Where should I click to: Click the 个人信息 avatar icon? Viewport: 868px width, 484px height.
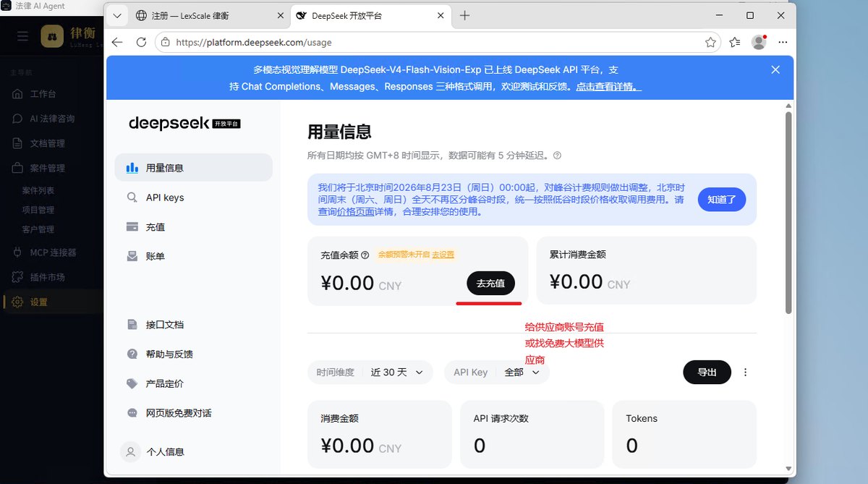(130, 451)
